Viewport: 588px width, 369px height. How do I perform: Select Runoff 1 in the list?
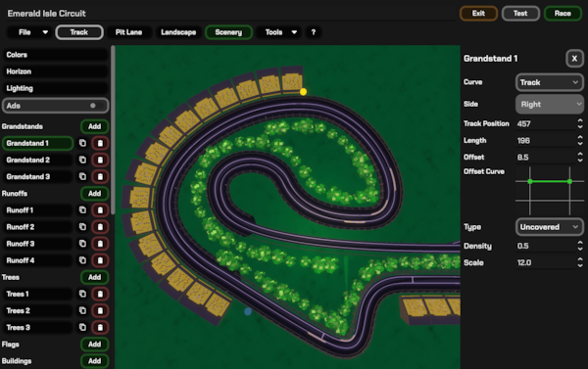[x=37, y=210]
